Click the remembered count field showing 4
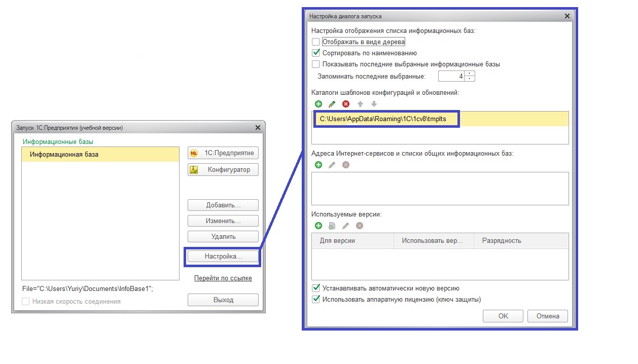The height and width of the screenshot is (364, 638). pos(451,77)
